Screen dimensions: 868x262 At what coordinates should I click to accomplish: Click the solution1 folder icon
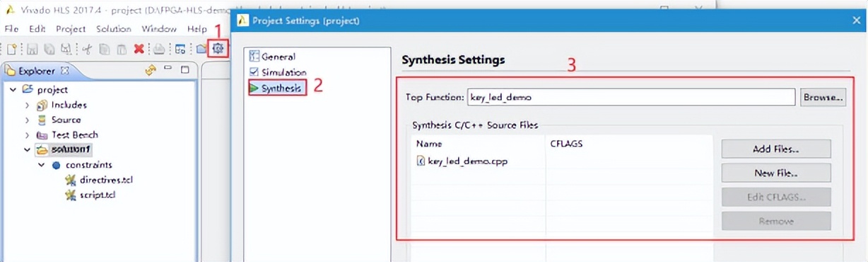click(42, 149)
